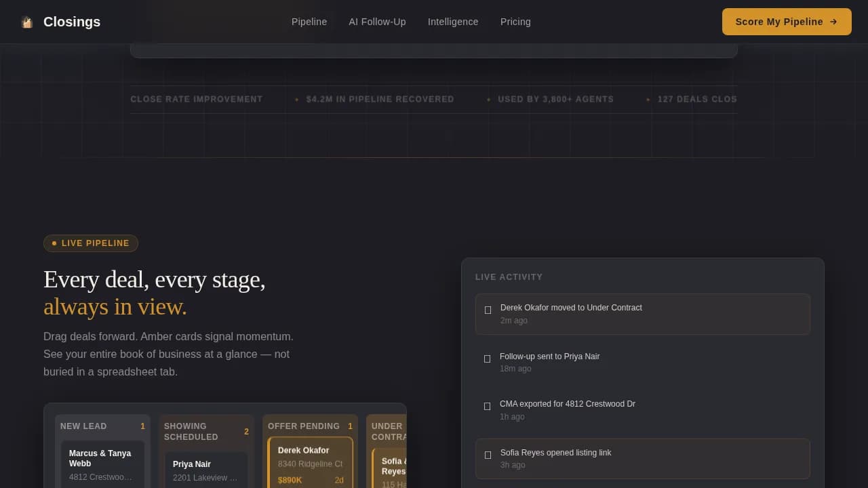The image size is (868, 488).
Task: Expand the OFFER PENDING column header
Action: coord(310,426)
